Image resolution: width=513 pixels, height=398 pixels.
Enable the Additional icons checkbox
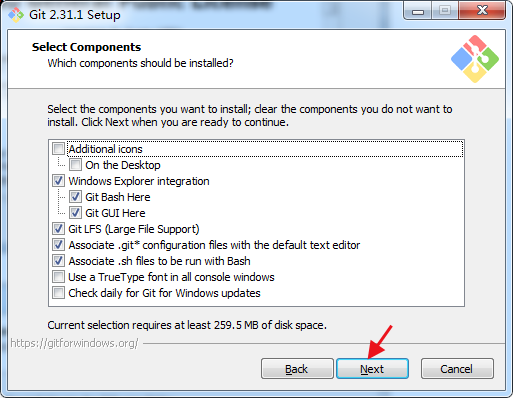(x=58, y=149)
